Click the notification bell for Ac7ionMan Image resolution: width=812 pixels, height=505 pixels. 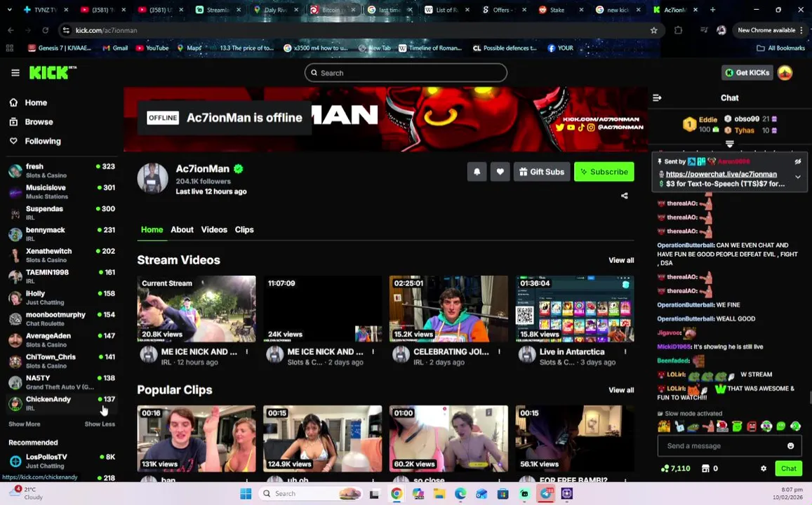477,172
